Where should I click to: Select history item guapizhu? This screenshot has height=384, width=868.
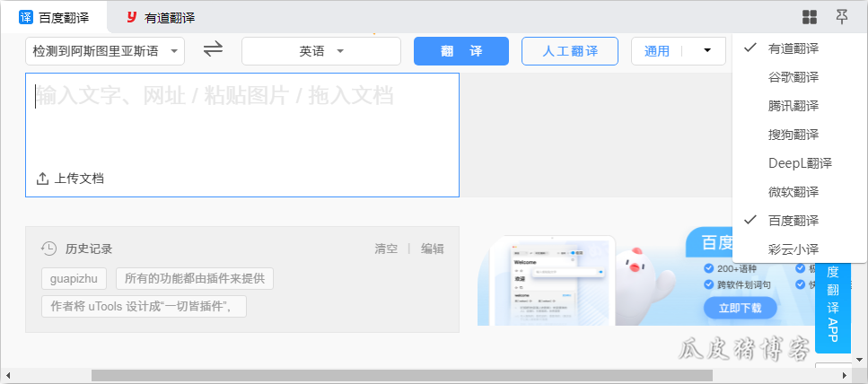(x=74, y=279)
